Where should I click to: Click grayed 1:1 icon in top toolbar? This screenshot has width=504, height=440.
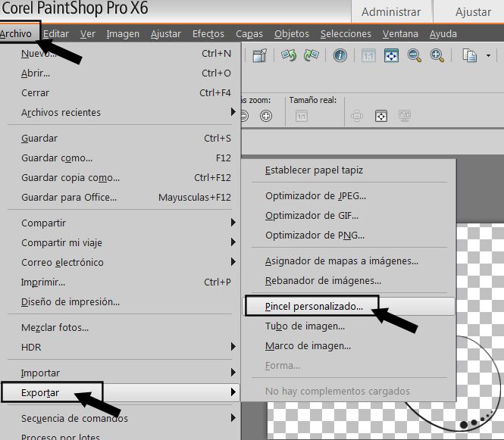point(368,56)
